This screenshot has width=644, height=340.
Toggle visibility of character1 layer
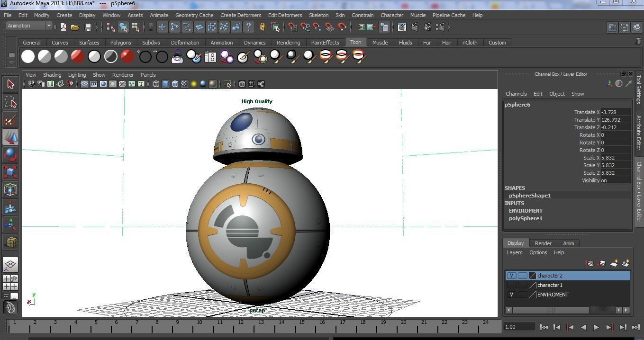(511, 285)
